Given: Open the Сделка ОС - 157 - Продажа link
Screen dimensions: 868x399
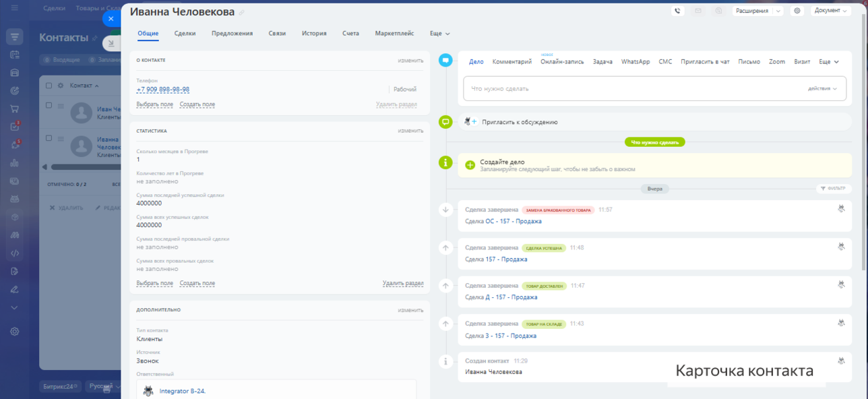Looking at the screenshot, I should click(x=503, y=221).
